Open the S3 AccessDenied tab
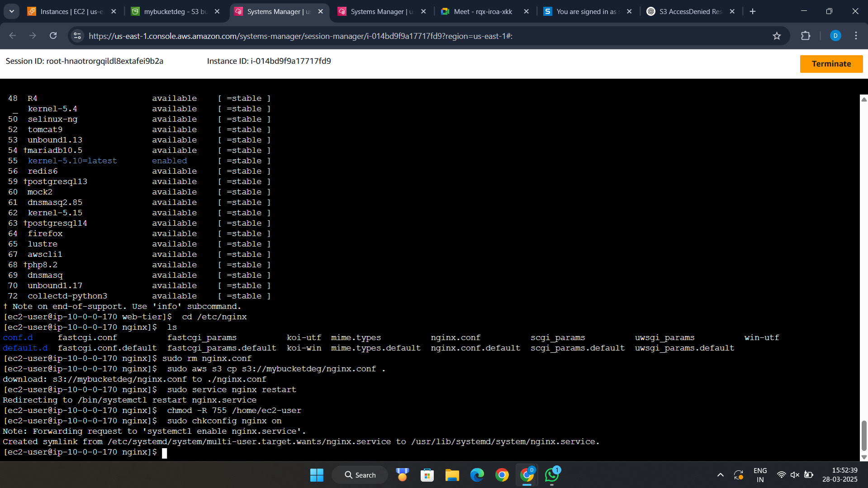868x488 pixels. pos(690,11)
